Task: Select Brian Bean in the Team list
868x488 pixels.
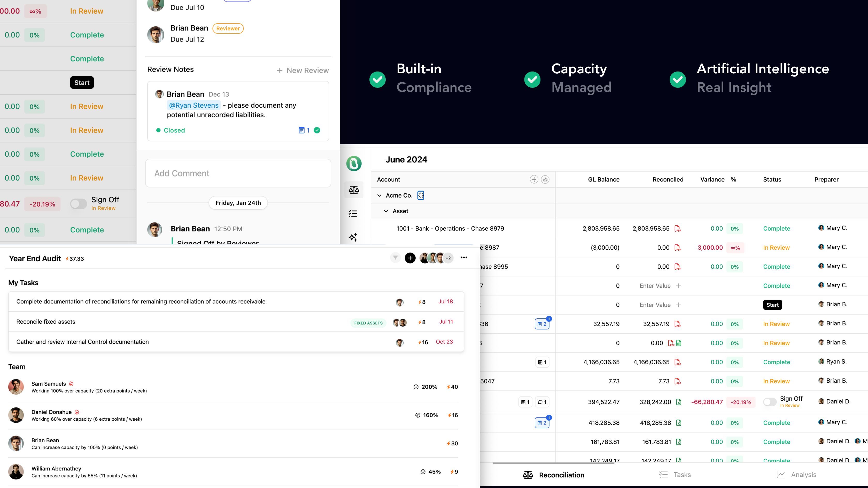Action: click(233, 444)
